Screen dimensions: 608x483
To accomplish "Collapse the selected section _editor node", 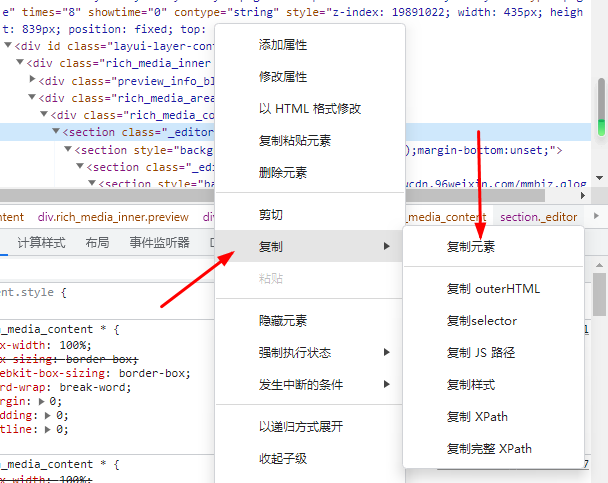I will click(56, 131).
